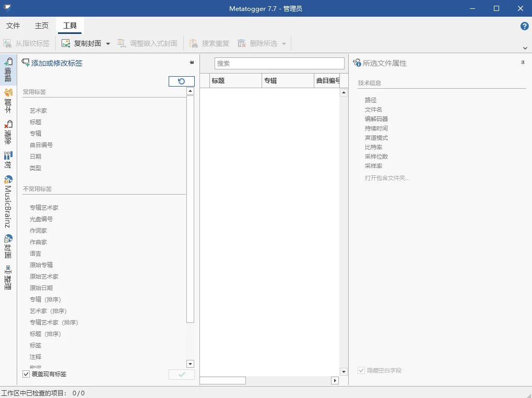Screen dimensions: 532x398
Task: Click the reset (undo arrow) button
Action: point(182,81)
